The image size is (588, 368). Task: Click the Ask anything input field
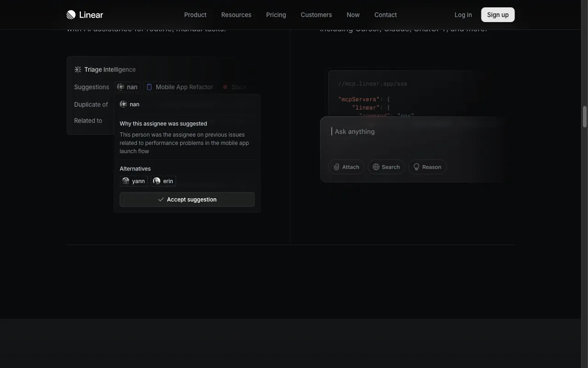click(x=413, y=132)
